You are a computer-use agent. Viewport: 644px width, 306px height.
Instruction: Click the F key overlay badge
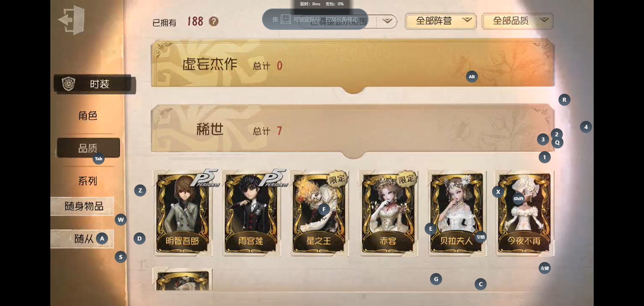click(x=324, y=209)
